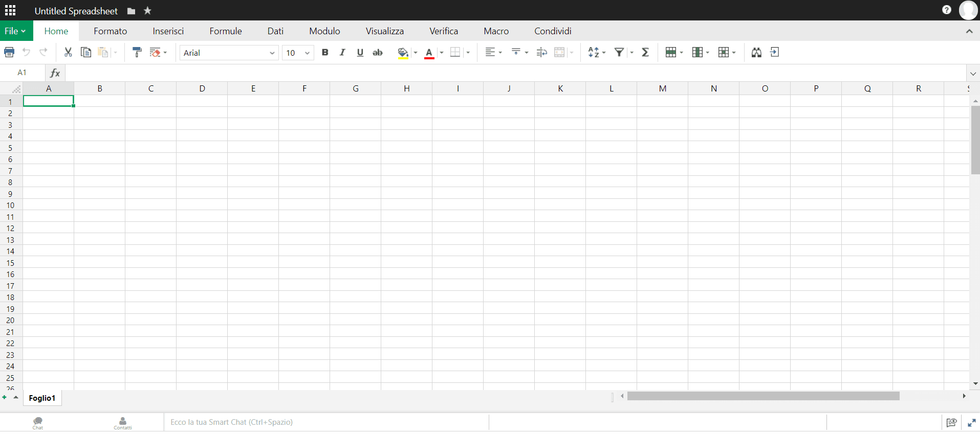
Task: Expand the formula bar chevron
Action: pos(973,73)
